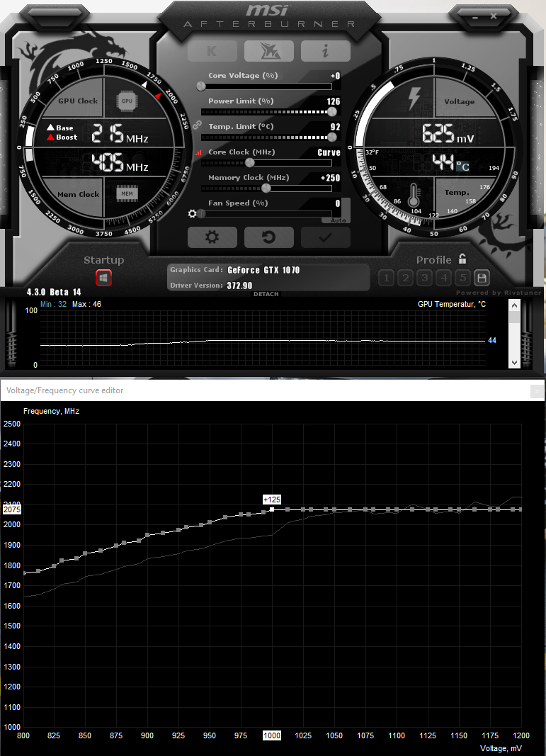Image resolution: width=546 pixels, height=756 pixels.
Task: Click the GPU chip icon in clock dial
Action: 127,101
